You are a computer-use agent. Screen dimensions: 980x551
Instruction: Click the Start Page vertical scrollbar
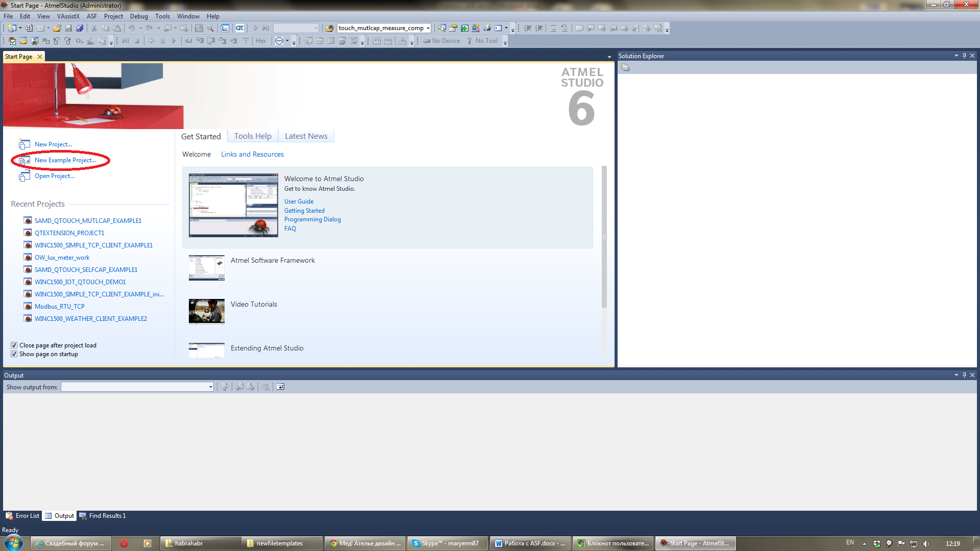(604, 237)
